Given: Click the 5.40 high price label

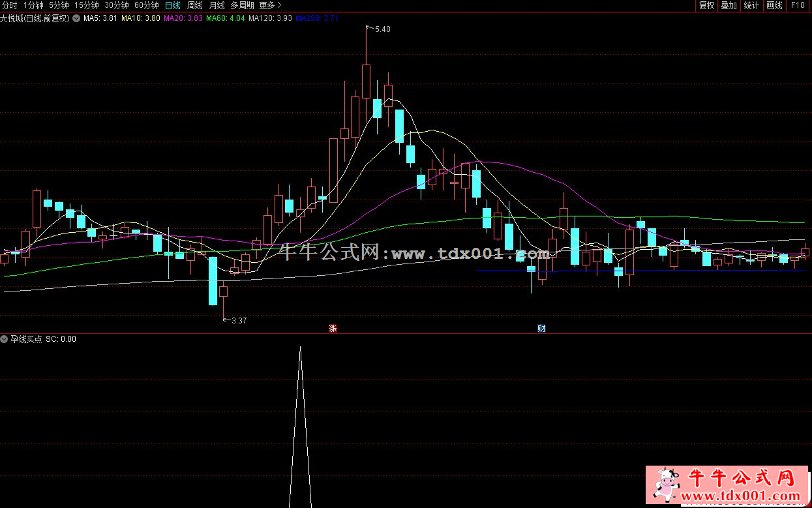Looking at the screenshot, I should tap(382, 29).
